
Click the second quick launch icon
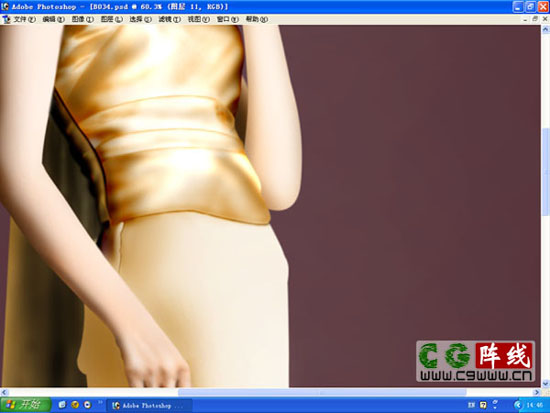(75, 405)
